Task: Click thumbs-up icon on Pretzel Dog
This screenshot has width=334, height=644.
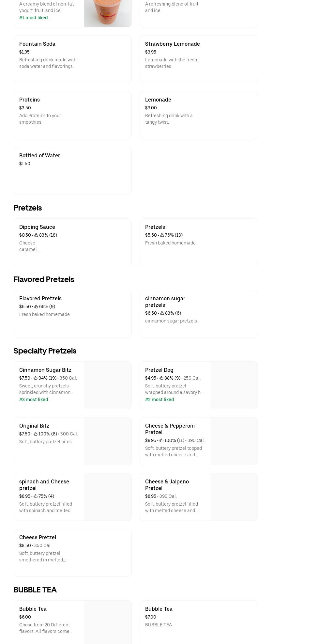Action: (x=161, y=378)
